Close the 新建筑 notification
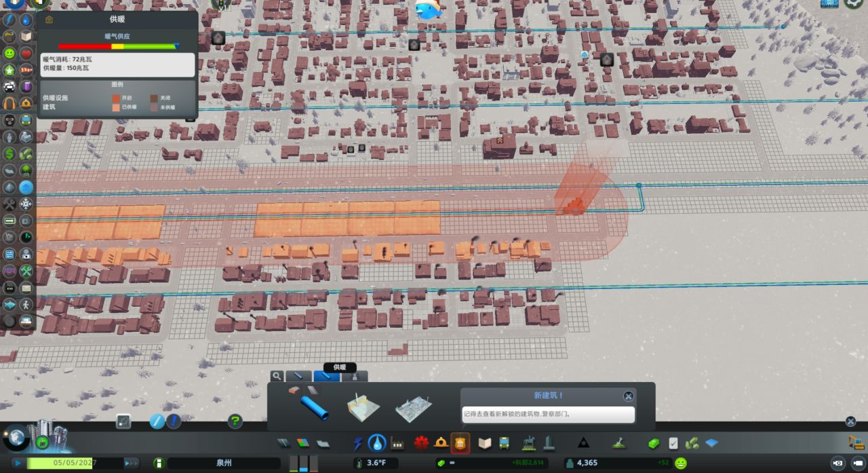 629,396
